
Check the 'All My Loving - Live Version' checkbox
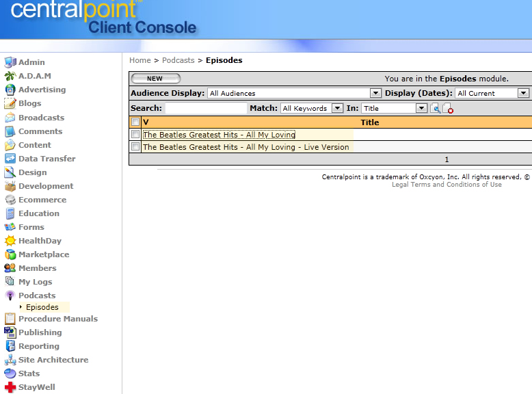click(x=135, y=146)
